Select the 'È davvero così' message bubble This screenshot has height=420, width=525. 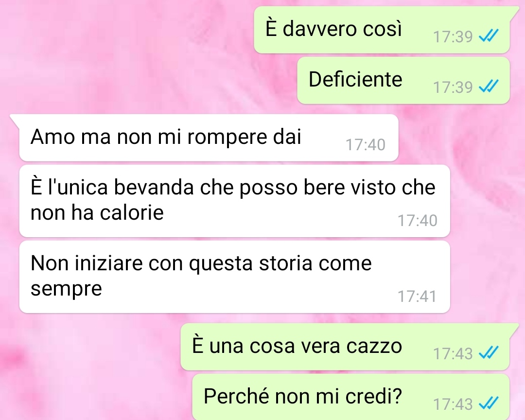[x=382, y=30]
